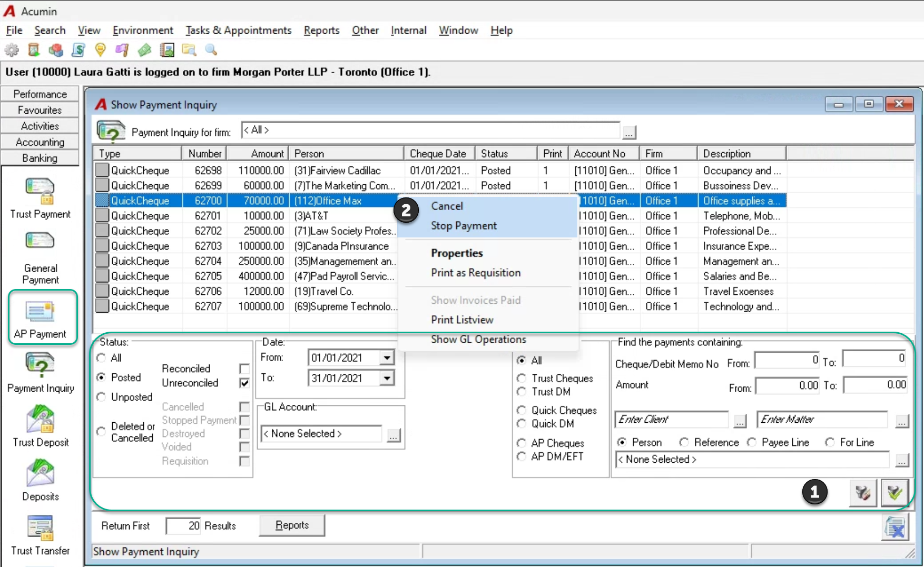Viewport: 924px width, 567px height.
Task: Open the GL Account browse button
Action: (394, 435)
